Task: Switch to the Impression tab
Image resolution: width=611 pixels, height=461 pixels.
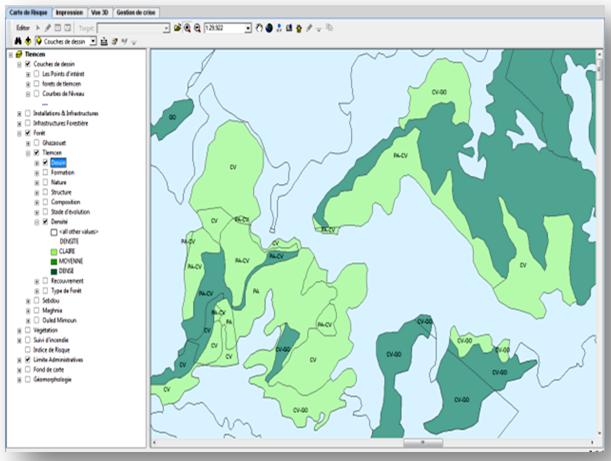Action: click(x=69, y=12)
